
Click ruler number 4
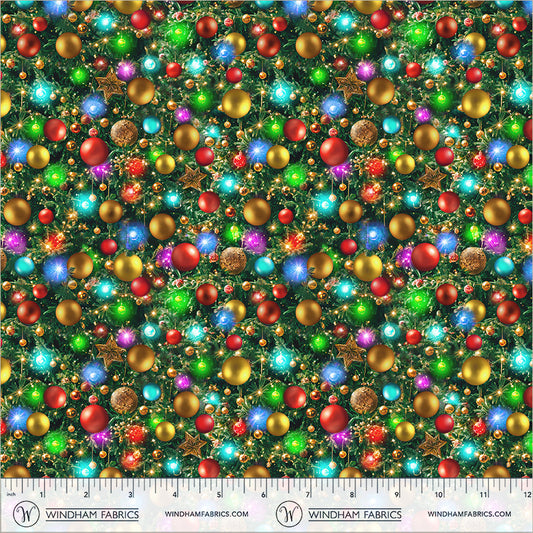click(x=175, y=495)
